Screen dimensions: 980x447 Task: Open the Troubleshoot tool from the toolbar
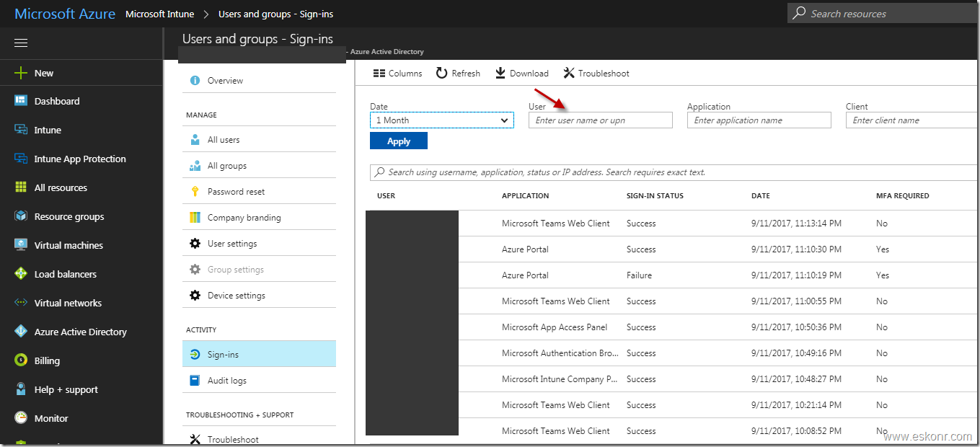596,73
